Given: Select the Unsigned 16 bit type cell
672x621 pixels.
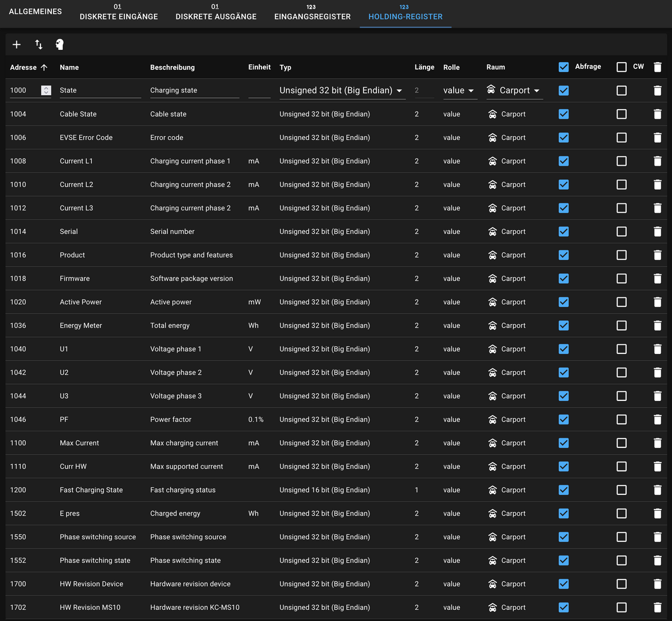Looking at the screenshot, I should coord(325,490).
